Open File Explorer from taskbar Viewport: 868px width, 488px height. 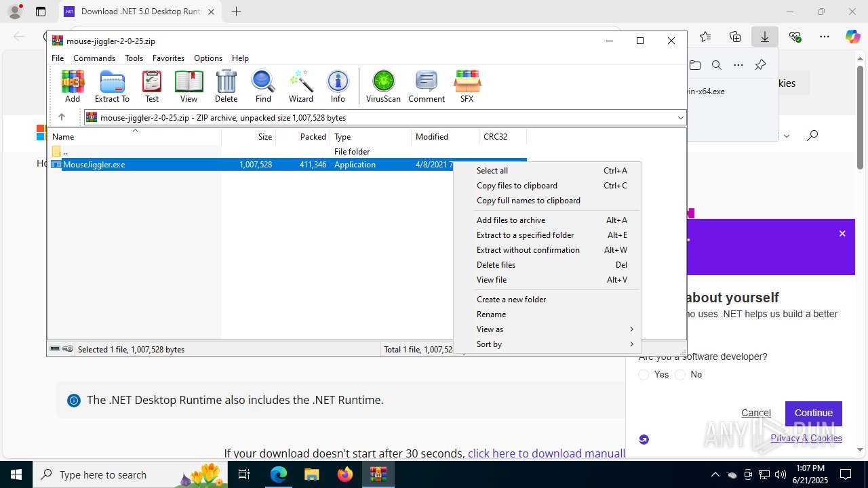click(x=311, y=474)
